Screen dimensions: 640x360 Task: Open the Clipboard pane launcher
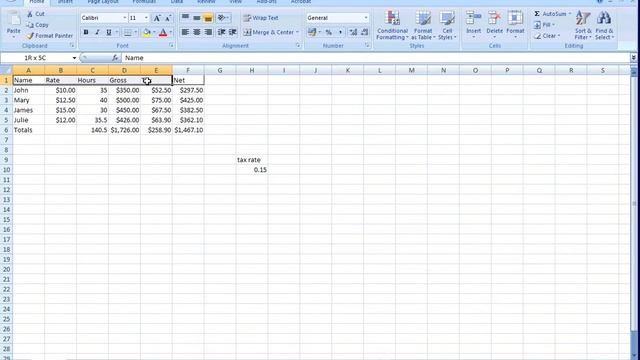coord(72,46)
